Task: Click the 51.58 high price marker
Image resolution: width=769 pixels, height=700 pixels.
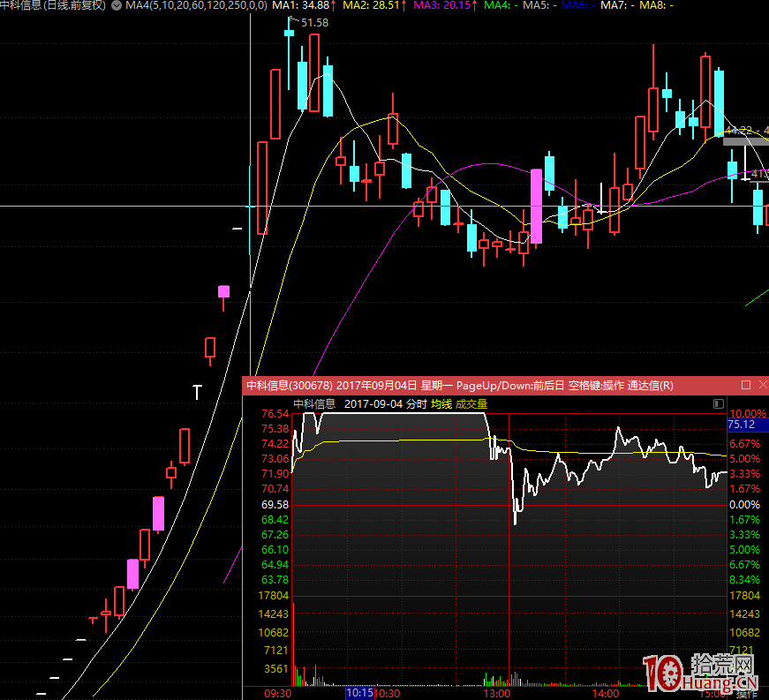Action: coord(314,23)
